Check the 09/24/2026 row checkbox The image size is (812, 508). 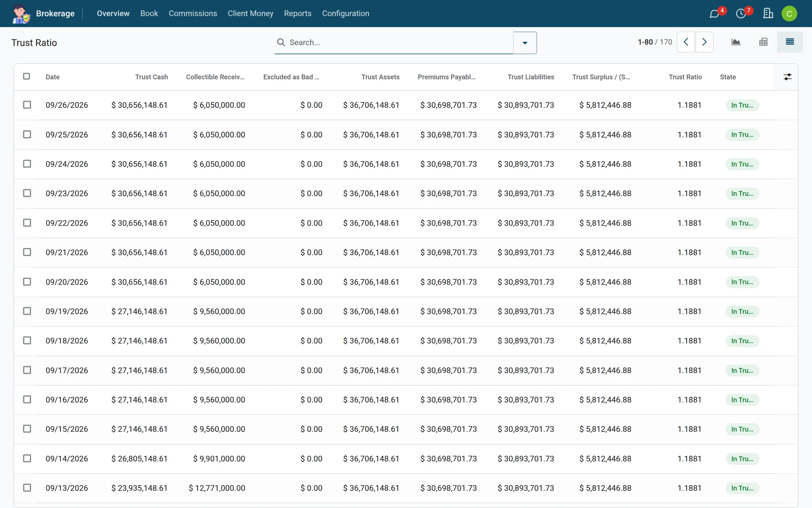tap(27, 163)
